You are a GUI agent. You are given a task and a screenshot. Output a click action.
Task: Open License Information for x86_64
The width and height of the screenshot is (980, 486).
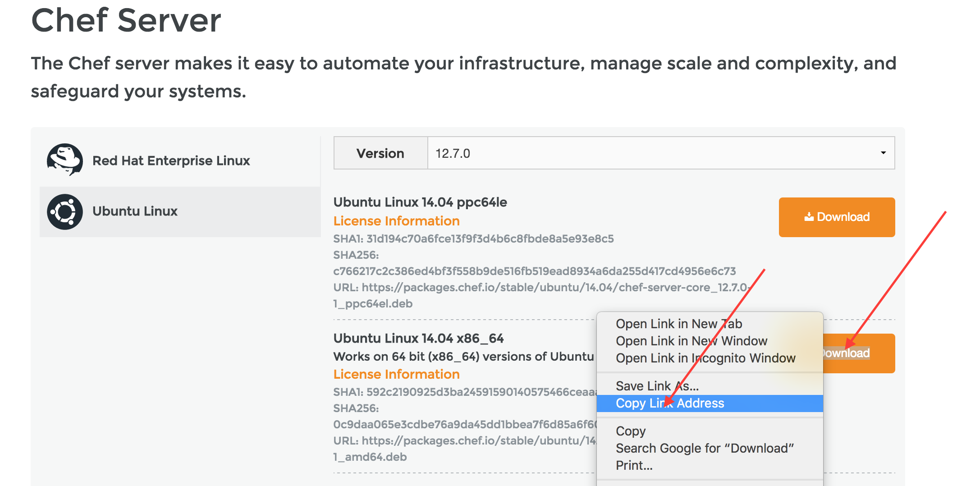(x=397, y=374)
